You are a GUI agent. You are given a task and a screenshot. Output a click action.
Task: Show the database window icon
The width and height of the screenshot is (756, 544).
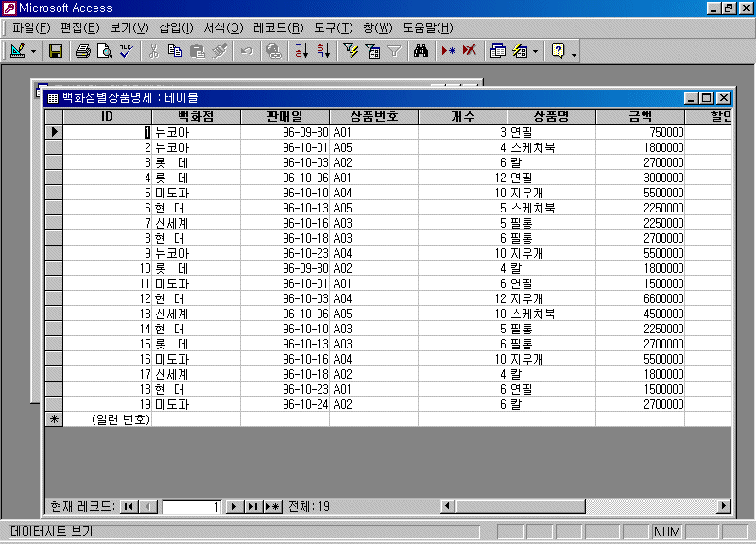[x=497, y=51]
